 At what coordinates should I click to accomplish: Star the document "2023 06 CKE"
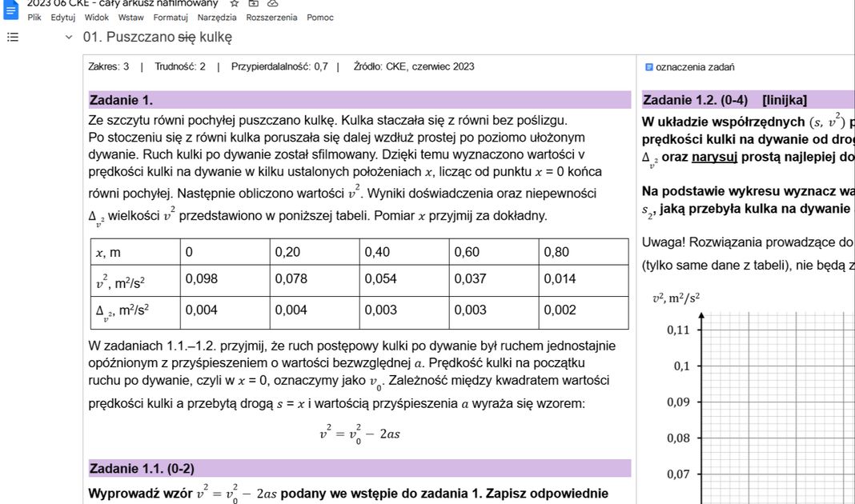(232, 3)
